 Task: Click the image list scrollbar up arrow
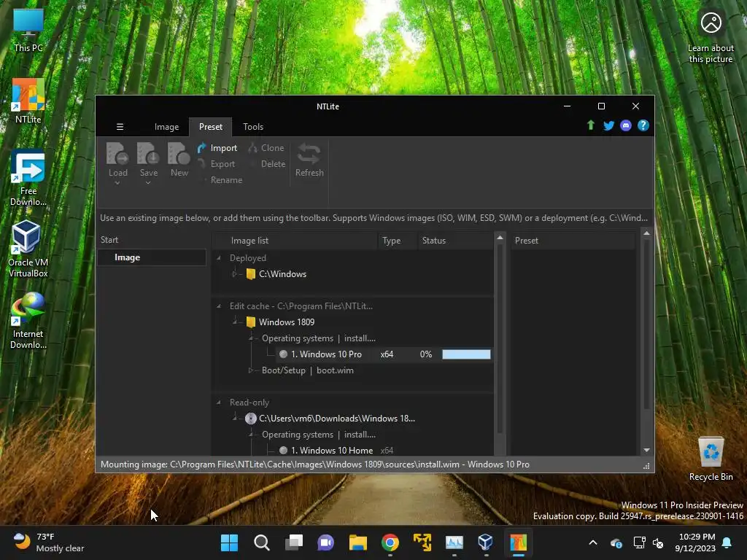500,237
